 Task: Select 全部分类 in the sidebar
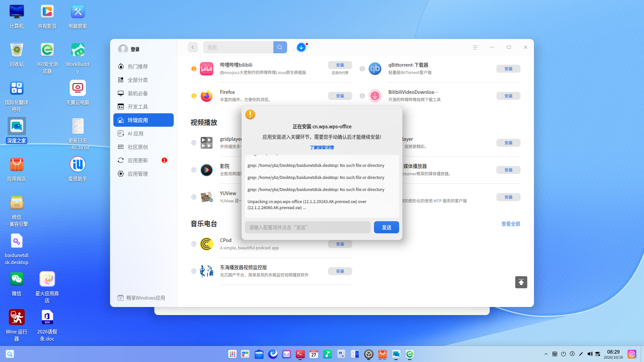pos(144,80)
